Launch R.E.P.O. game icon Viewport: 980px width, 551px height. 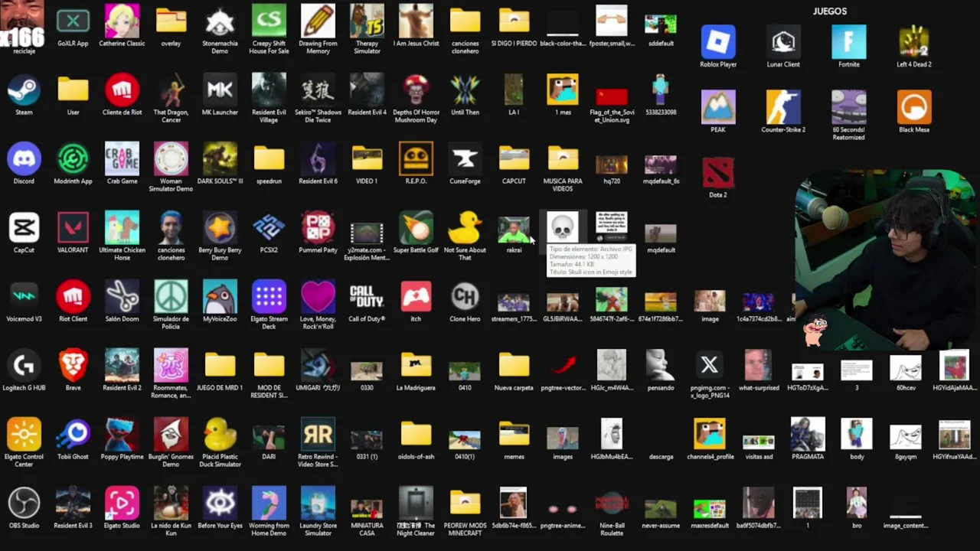click(416, 159)
